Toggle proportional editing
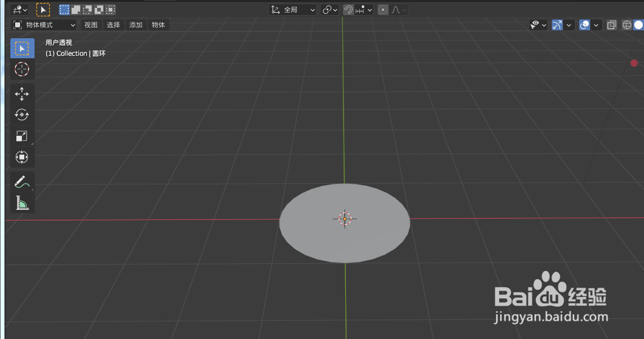Image resolution: width=644 pixels, height=339 pixels. (x=383, y=10)
